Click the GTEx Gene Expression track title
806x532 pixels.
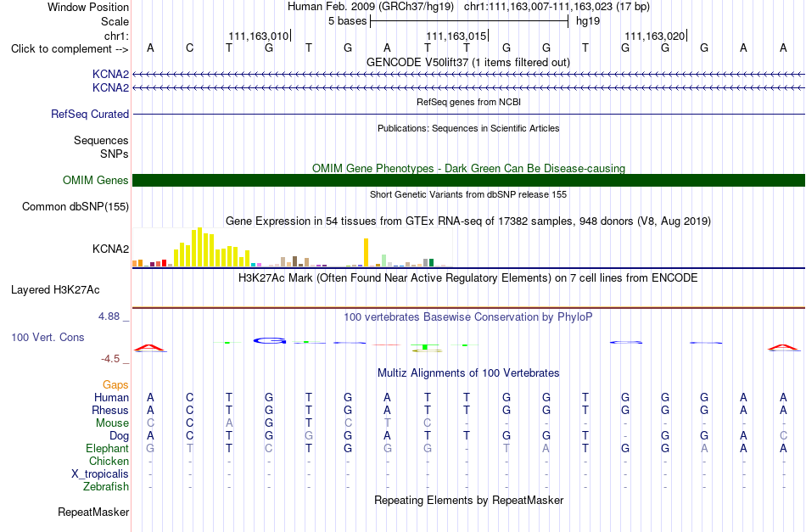pyautogui.click(x=468, y=221)
